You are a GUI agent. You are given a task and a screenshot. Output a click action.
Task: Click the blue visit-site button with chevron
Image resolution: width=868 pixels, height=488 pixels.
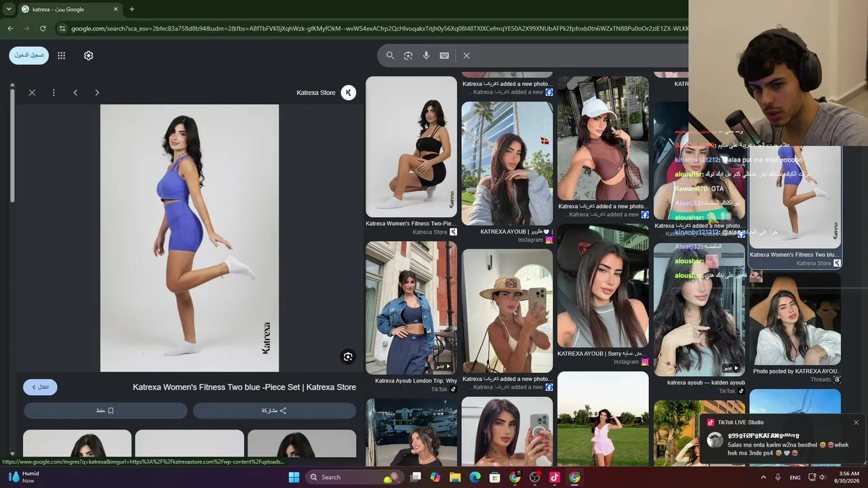(40, 387)
